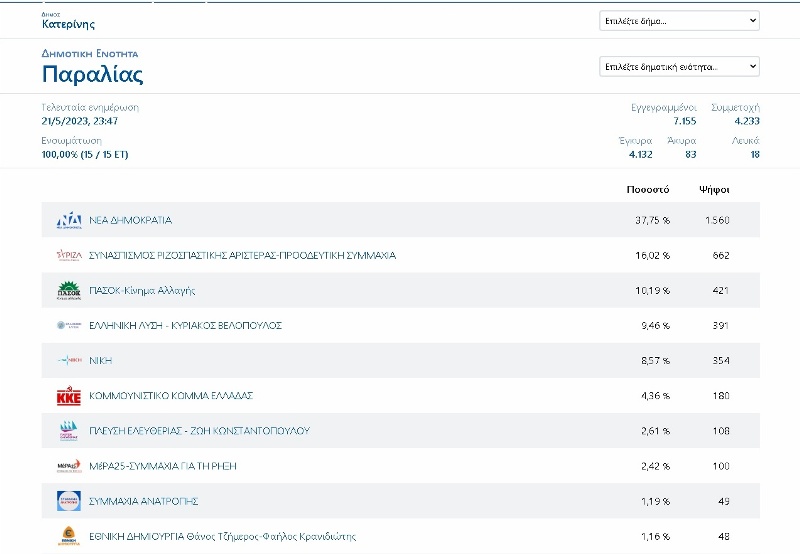Click the 662 votes value
800x554 pixels.
point(721,255)
